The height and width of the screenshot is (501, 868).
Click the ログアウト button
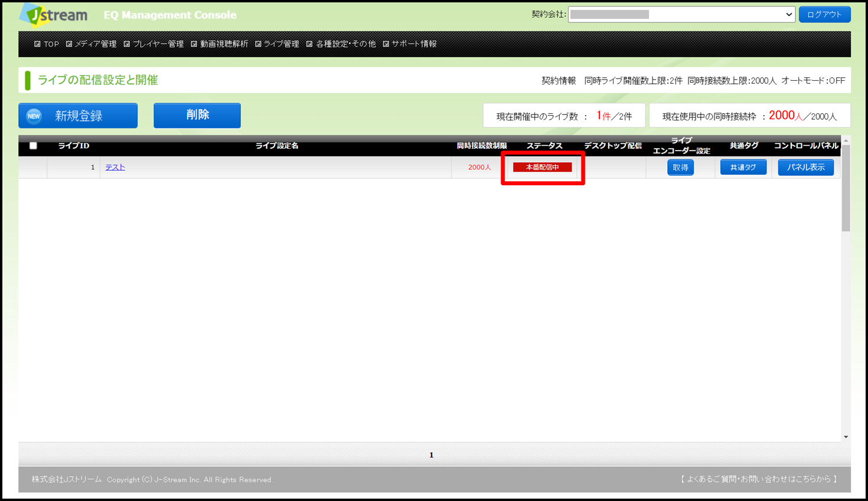coord(824,14)
